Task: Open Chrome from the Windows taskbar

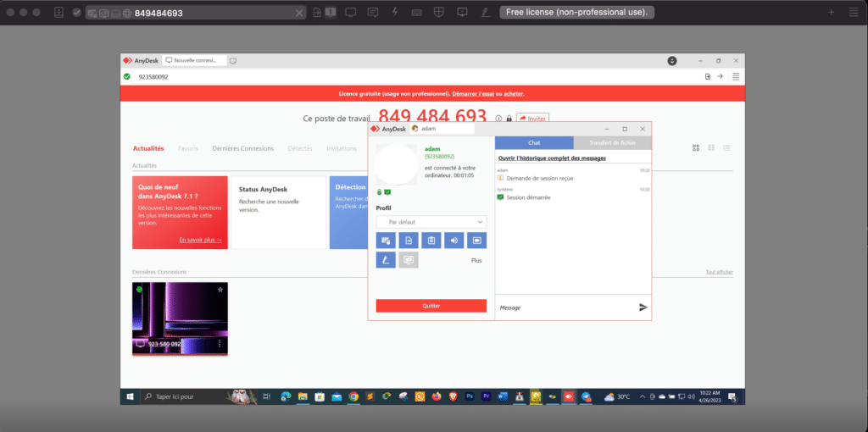Action: (353, 396)
